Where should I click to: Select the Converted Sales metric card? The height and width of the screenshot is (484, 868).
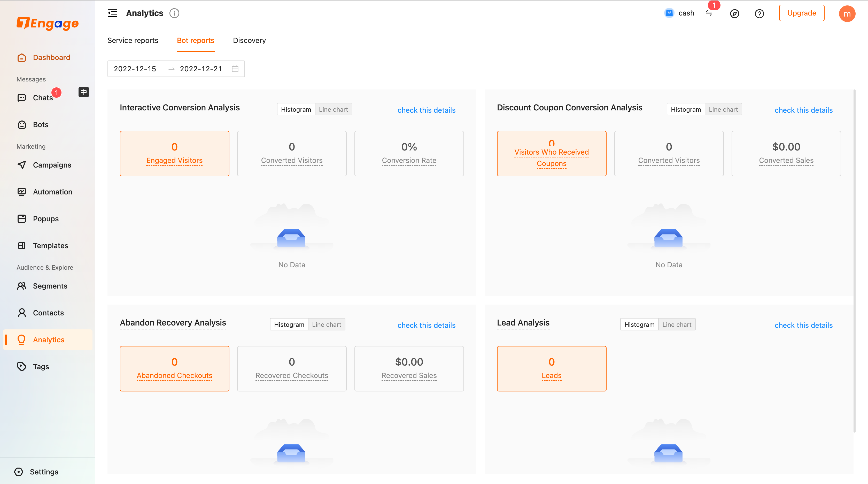coord(786,154)
